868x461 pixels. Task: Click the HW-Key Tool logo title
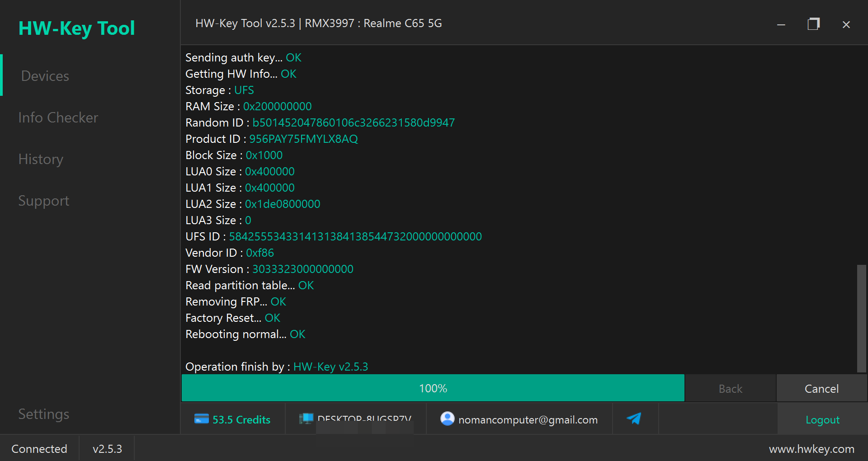tap(76, 28)
